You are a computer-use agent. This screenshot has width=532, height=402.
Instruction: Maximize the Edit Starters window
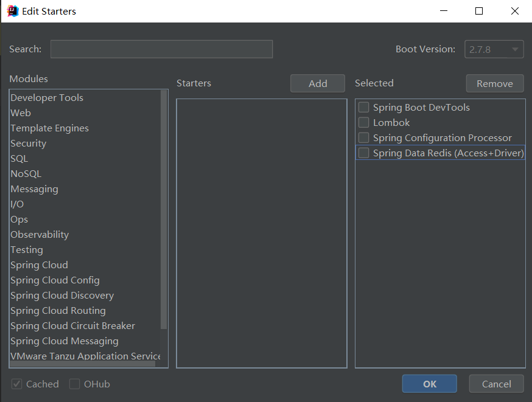(x=478, y=11)
